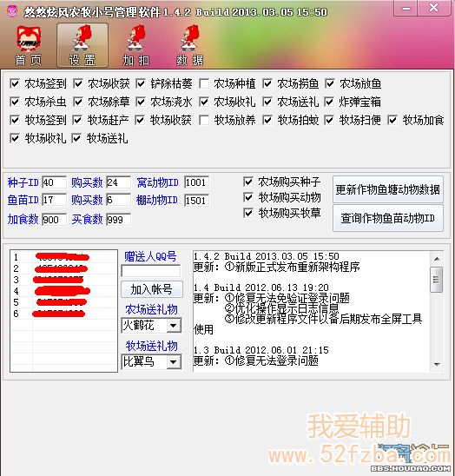Open the 农场送礼物 dropdown showing 火鹤花
455x476 pixels.
[x=151, y=326]
